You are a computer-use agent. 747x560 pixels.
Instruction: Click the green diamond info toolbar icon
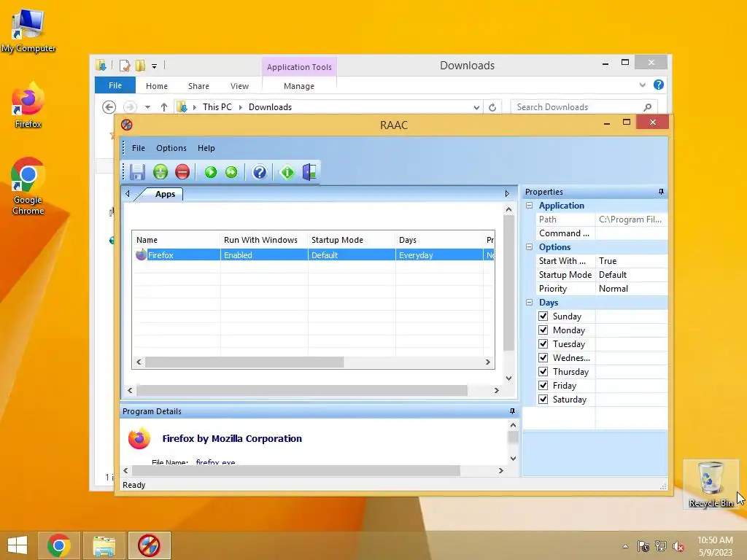tap(287, 172)
